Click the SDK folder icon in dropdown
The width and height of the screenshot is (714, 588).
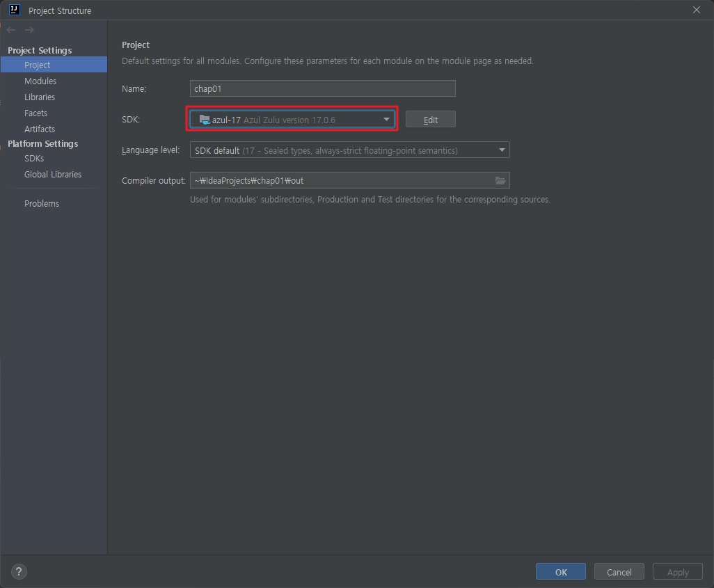[205, 120]
